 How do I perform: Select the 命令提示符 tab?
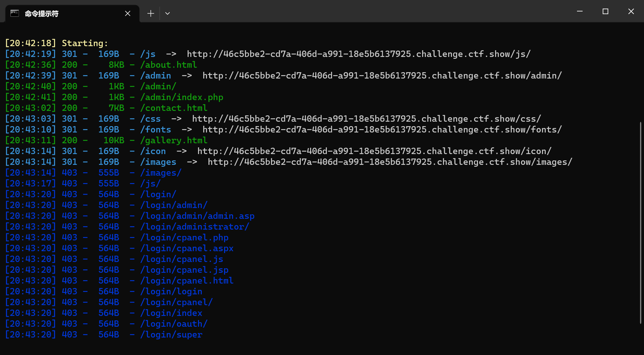click(x=73, y=14)
